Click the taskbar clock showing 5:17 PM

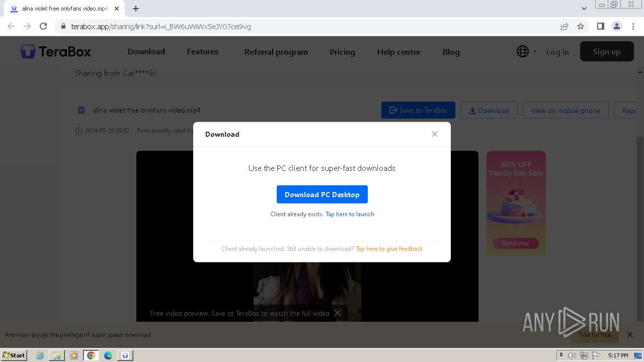coord(618,355)
